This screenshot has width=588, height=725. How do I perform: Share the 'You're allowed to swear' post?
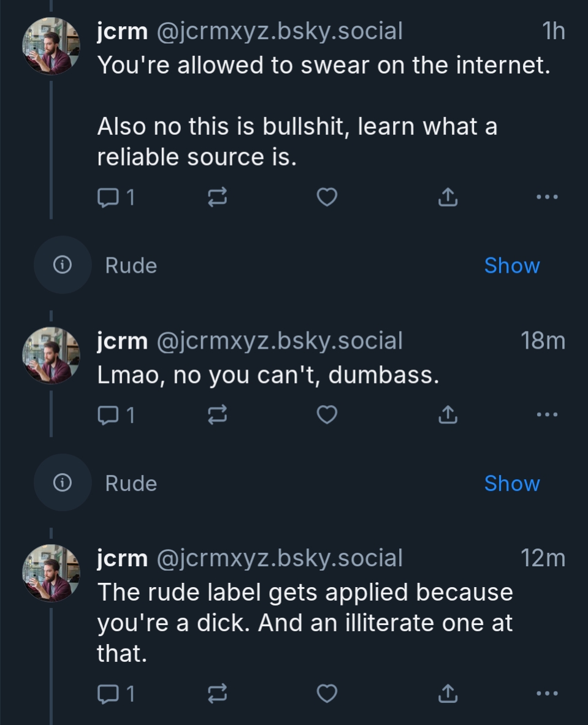tap(448, 197)
